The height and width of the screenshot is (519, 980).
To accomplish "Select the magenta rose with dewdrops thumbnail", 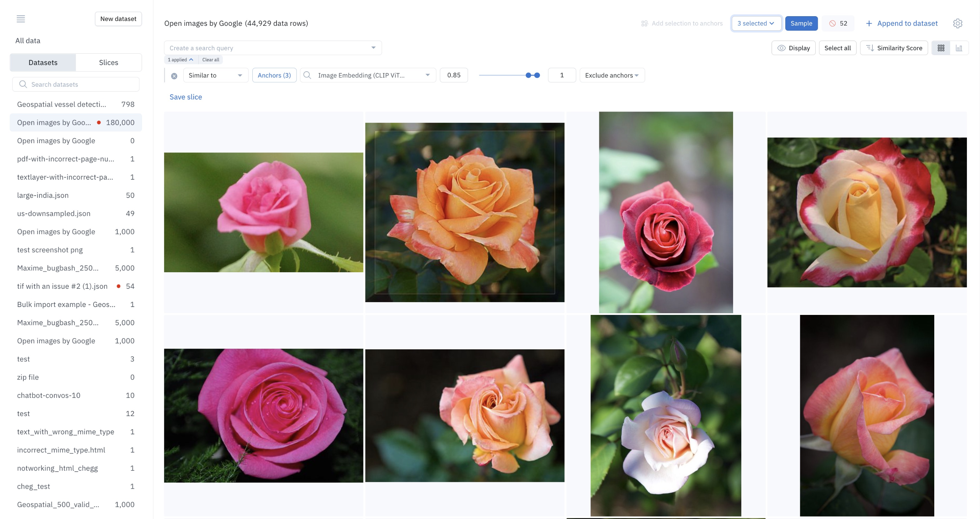I will [x=264, y=415].
